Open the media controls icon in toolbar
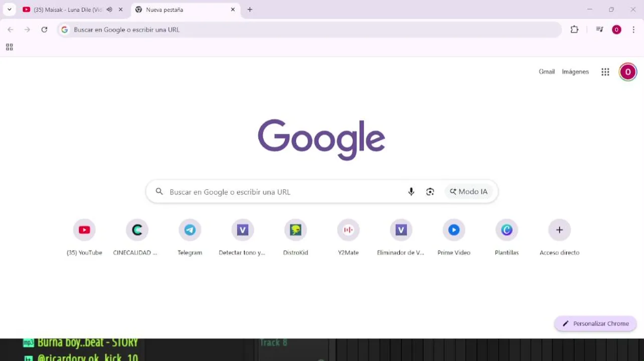The image size is (644, 361). coord(599,30)
